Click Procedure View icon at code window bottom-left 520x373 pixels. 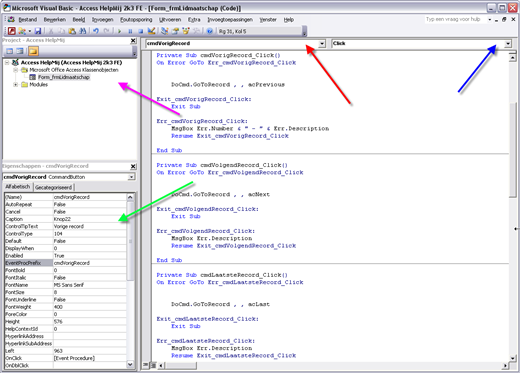pos(146,365)
